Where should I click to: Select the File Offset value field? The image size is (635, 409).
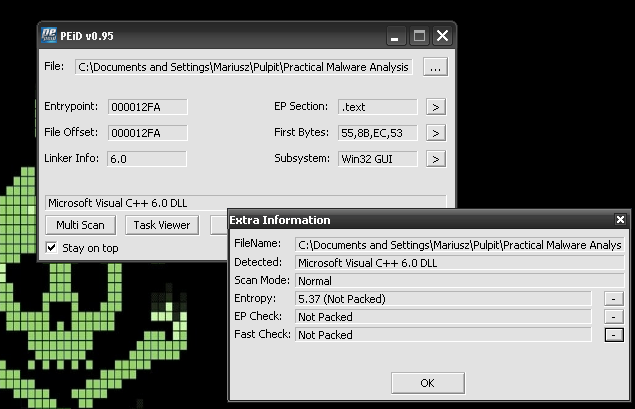[147, 133]
